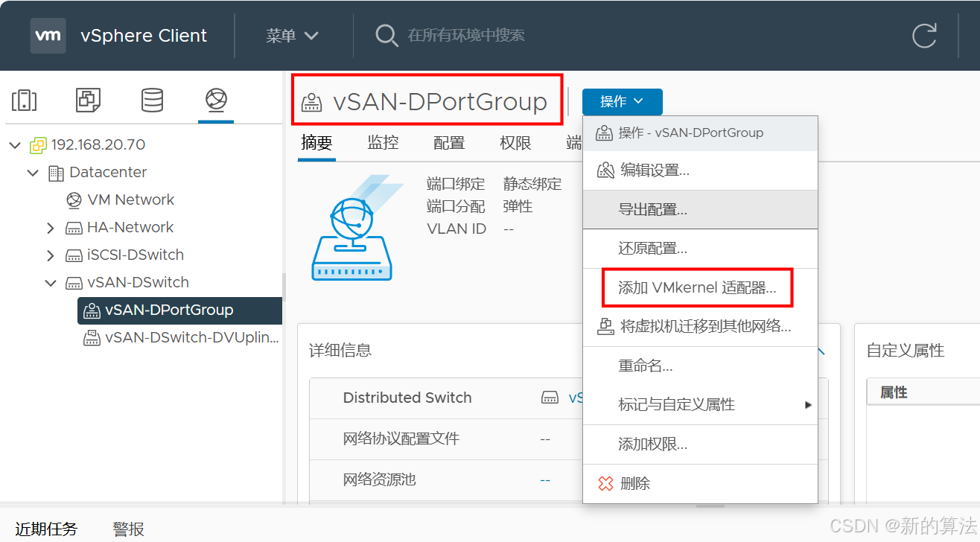Choose 删除 from the actions menu
The width and height of the screenshot is (980, 542).
click(700, 484)
